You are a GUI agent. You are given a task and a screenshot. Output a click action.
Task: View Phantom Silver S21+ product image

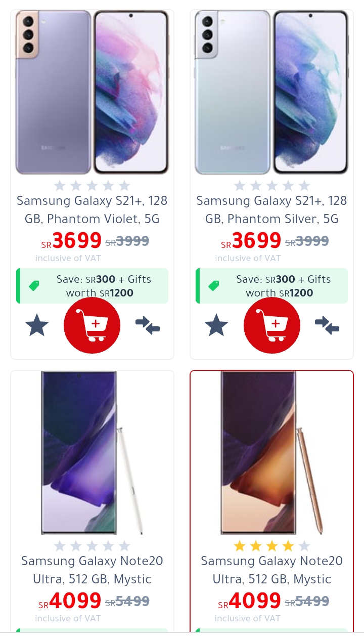[x=272, y=93]
